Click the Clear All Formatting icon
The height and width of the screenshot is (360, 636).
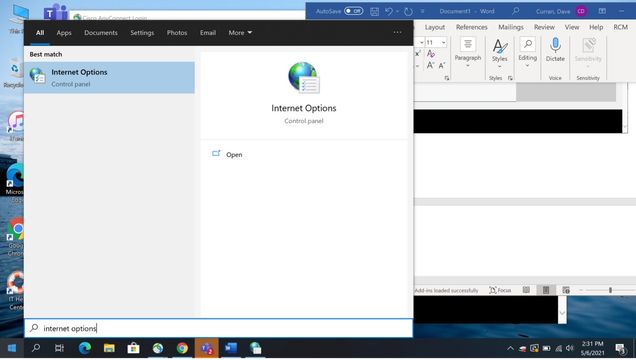point(431,54)
